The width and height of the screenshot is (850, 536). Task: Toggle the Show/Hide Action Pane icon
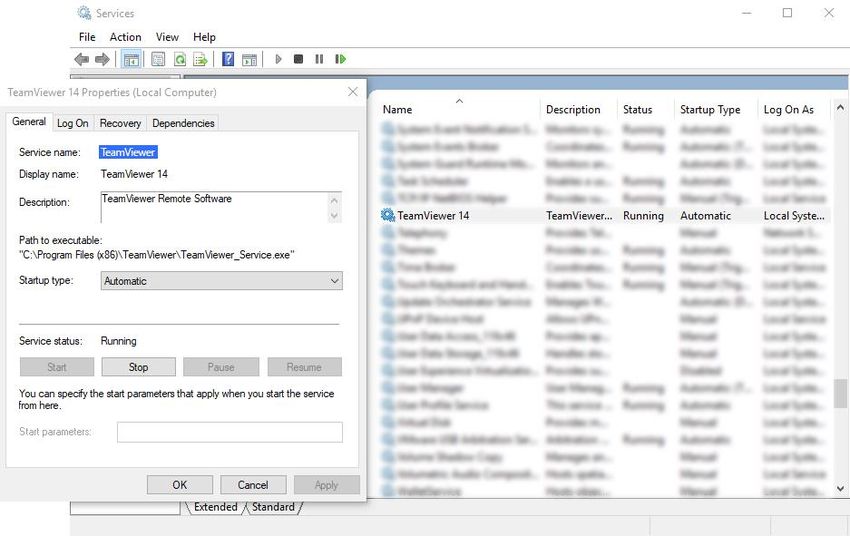[x=249, y=60]
